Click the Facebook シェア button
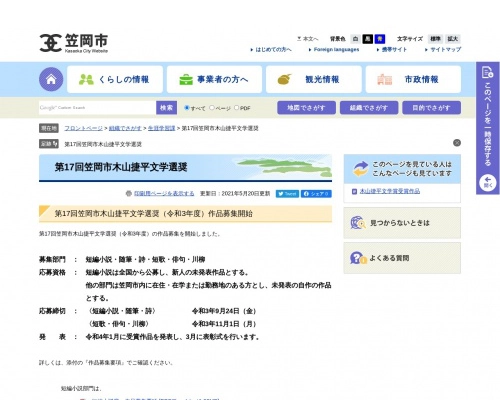This screenshot has height=400, width=500. click(316, 194)
